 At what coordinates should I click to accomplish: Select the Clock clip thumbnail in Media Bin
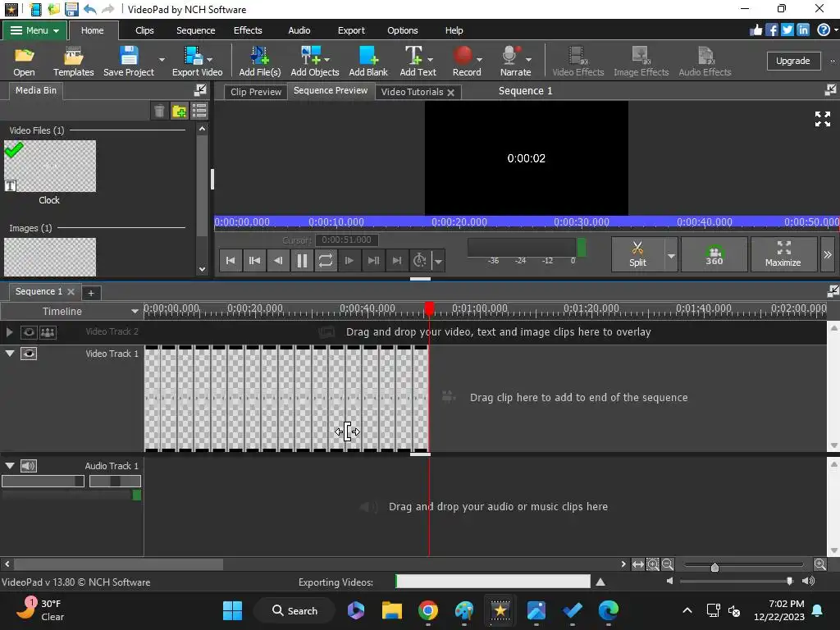(x=50, y=166)
